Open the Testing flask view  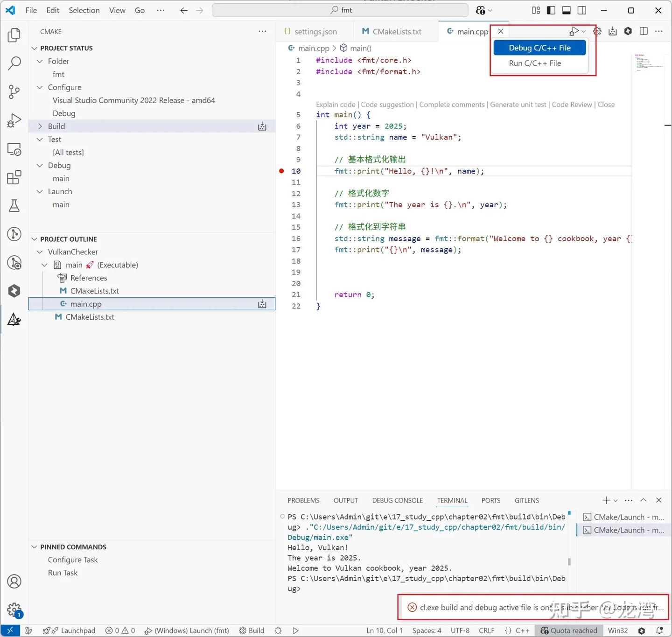14,206
